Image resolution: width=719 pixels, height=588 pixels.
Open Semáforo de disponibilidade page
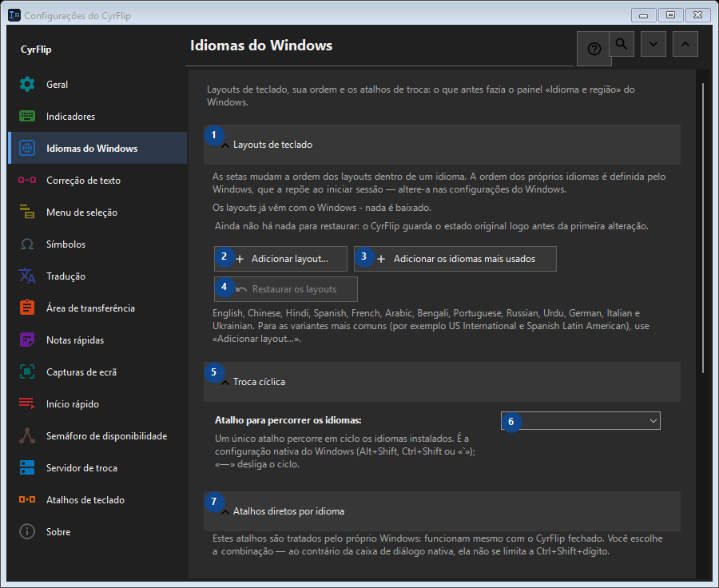97,435
